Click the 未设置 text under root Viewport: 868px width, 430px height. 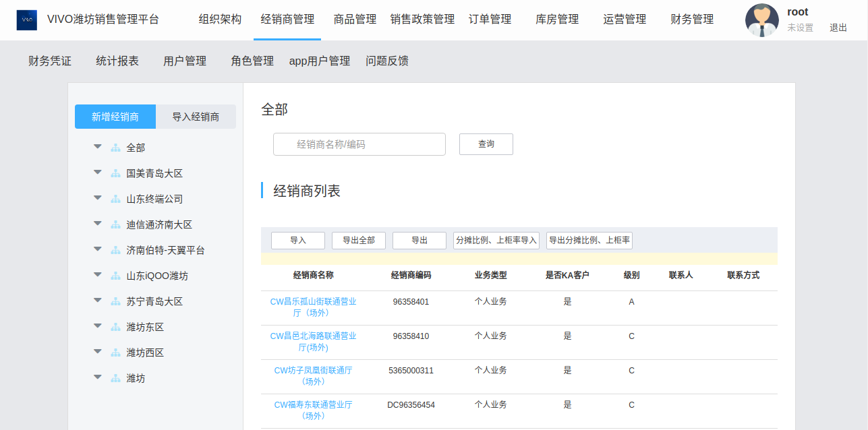click(801, 28)
